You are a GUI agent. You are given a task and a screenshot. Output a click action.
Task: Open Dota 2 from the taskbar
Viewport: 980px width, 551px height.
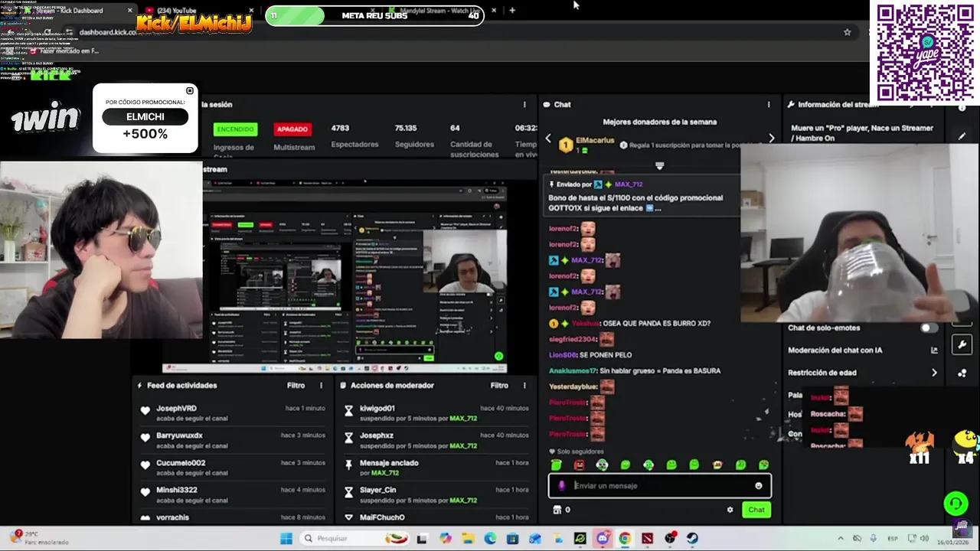tap(647, 539)
